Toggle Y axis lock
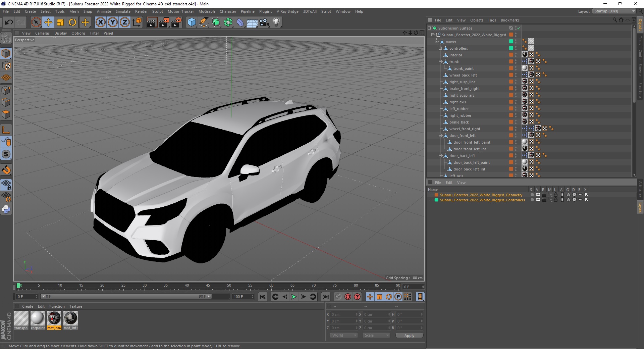This screenshot has height=349, width=644. click(x=113, y=22)
